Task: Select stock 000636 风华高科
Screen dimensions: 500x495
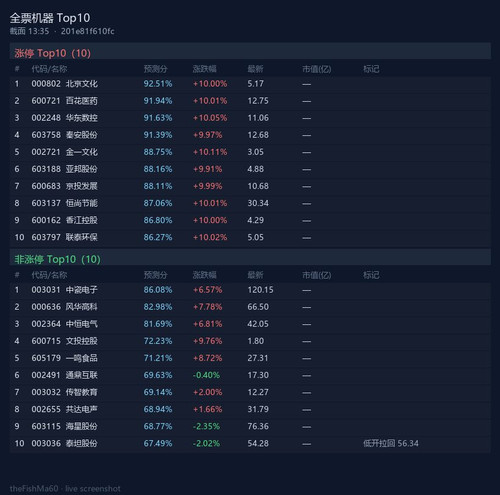Action: coord(64,307)
